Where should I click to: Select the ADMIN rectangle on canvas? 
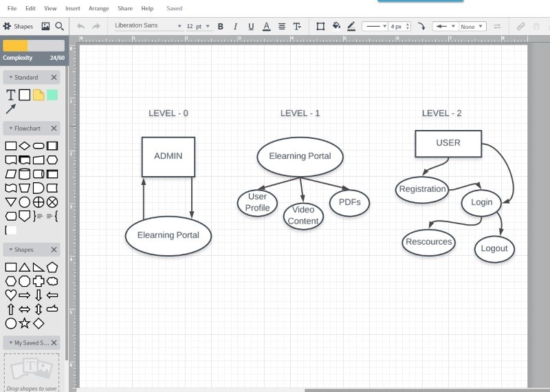[x=168, y=157]
